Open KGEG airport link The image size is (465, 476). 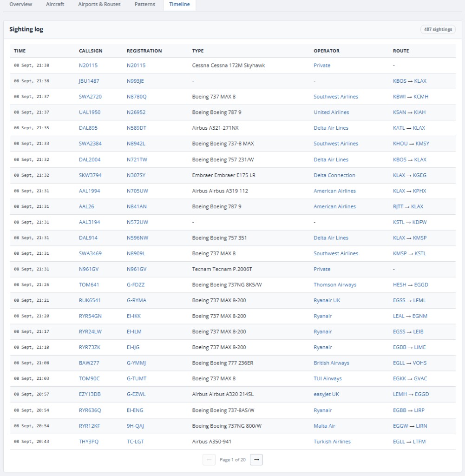click(420, 175)
